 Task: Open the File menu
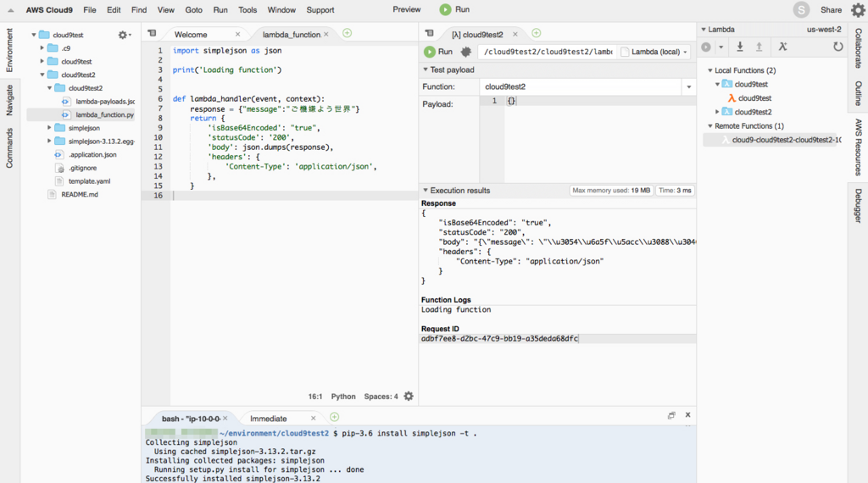tap(90, 10)
